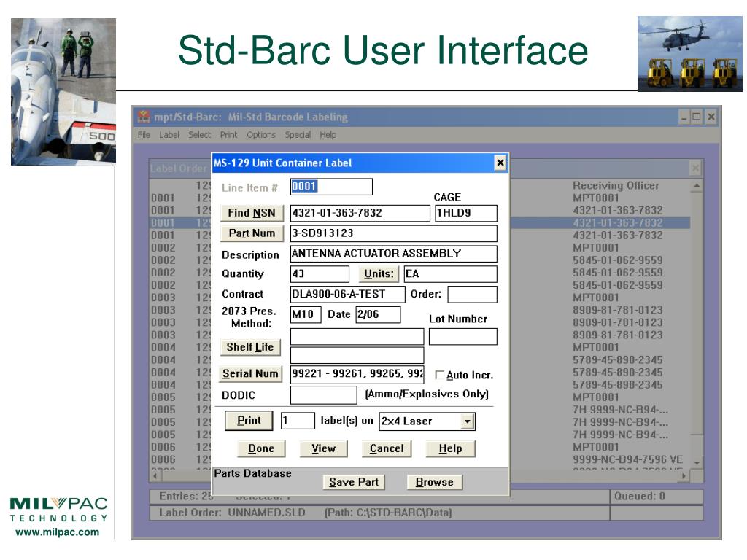Click into the Lot Number field
Image resolution: width=747 pixels, height=560 pixels.
[x=463, y=337]
